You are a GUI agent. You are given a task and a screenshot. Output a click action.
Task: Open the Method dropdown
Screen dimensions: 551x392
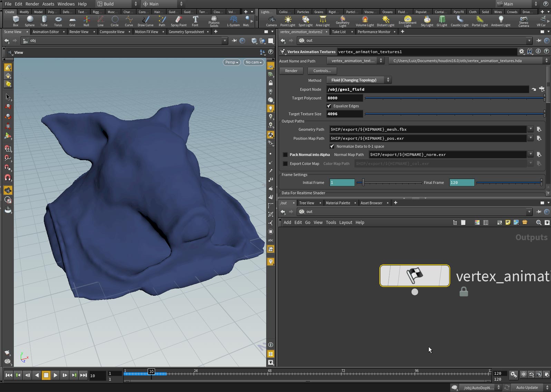click(x=359, y=80)
